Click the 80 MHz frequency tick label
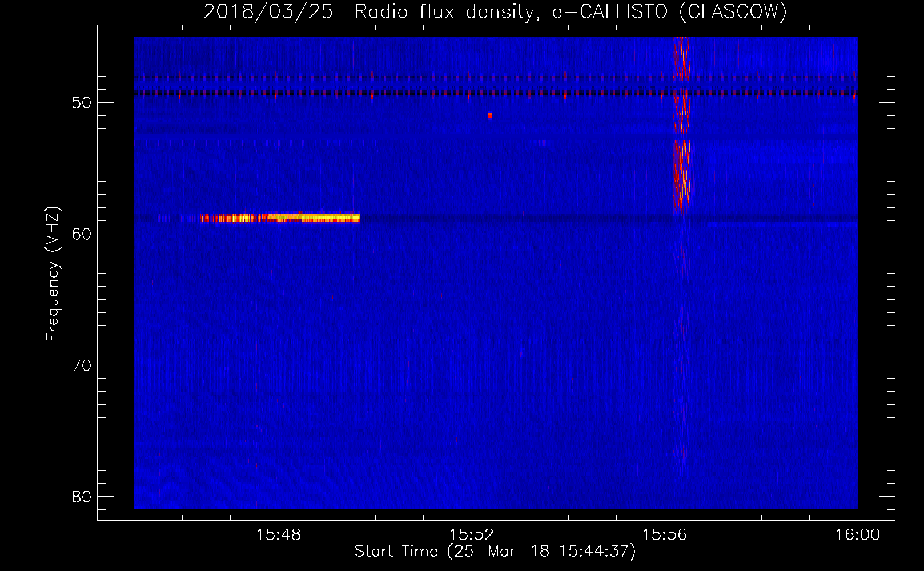This screenshot has width=924, height=571. pyautogui.click(x=82, y=497)
